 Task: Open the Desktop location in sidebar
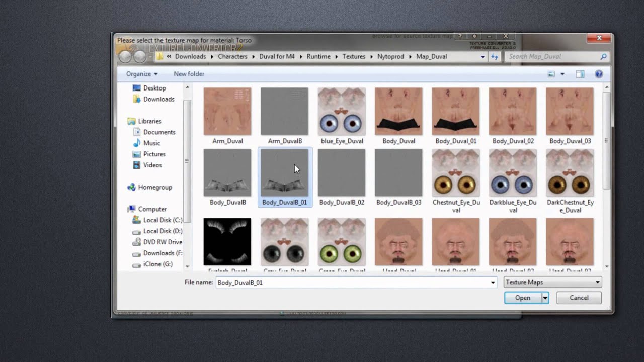(149, 88)
